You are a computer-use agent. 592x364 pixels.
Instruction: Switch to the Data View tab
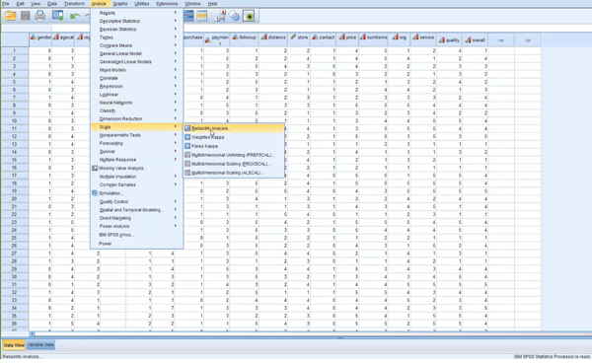(x=14, y=344)
